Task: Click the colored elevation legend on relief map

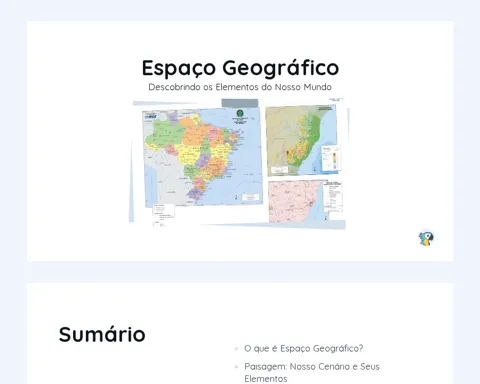Action: coord(331,159)
